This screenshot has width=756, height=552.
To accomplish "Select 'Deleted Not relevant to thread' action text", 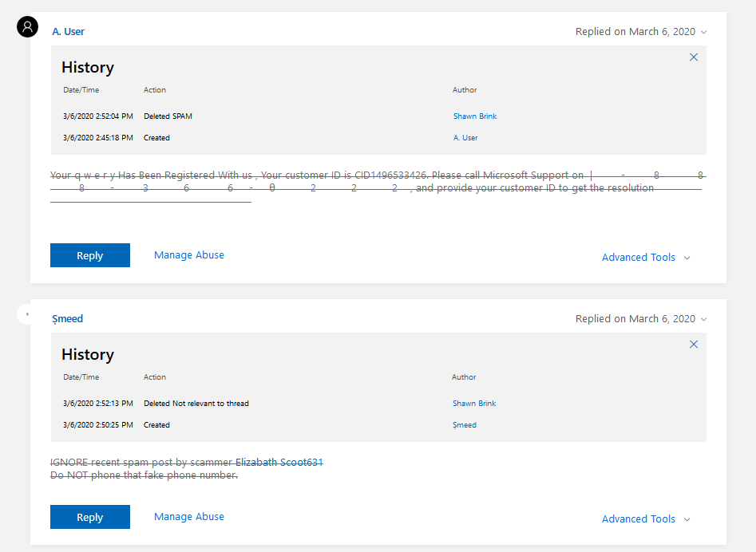I will (x=196, y=403).
